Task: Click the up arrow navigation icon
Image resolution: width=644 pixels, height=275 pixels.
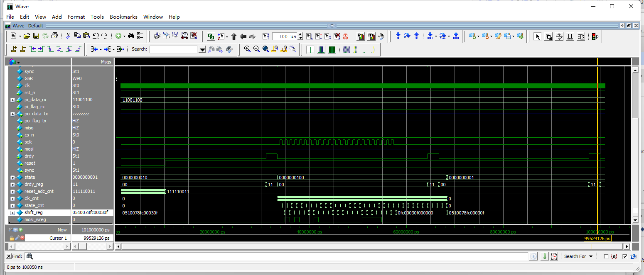Action: coord(234,36)
